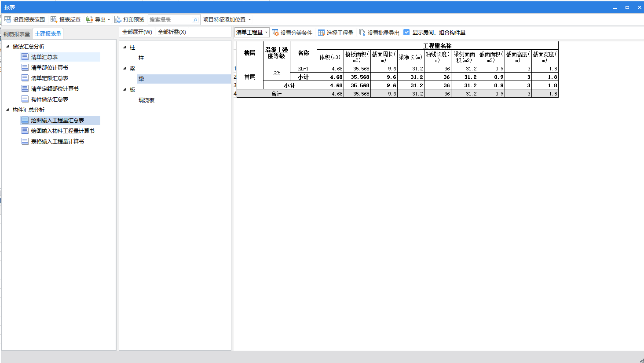Select the 现浇板 item
Image resolution: width=644 pixels, height=363 pixels.
(x=146, y=100)
